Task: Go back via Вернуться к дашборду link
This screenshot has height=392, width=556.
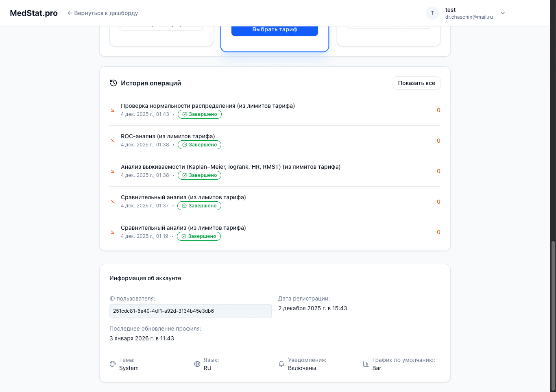Action: tap(102, 13)
